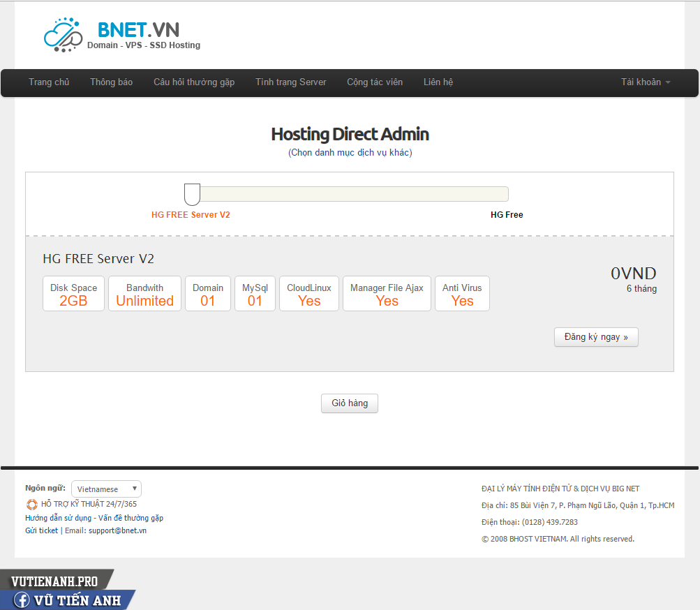Image resolution: width=700 pixels, height=610 pixels.
Task: Click the HG FREE Server V2 plan heading
Action: pos(98,258)
